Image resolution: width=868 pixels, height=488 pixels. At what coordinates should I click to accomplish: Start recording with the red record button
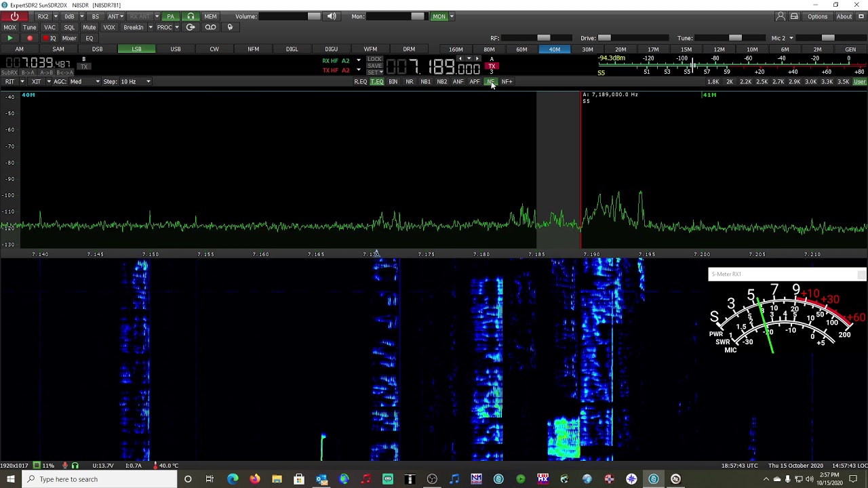click(30, 38)
